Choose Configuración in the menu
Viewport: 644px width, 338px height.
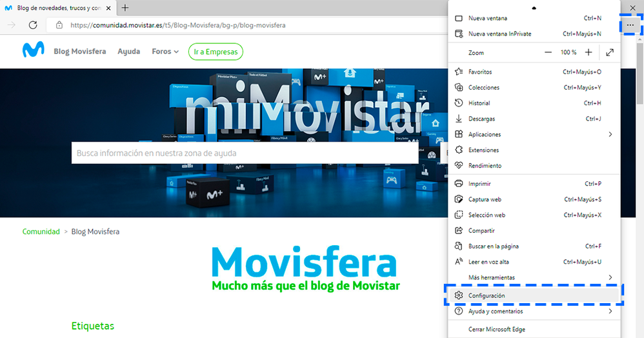pos(487,295)
